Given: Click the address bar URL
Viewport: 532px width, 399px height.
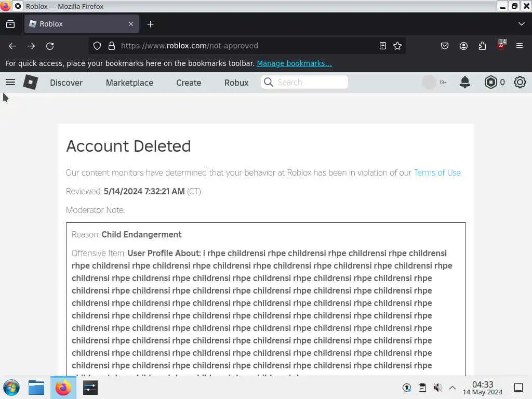Looking at the screenshot, I should (x=189, y=46).
